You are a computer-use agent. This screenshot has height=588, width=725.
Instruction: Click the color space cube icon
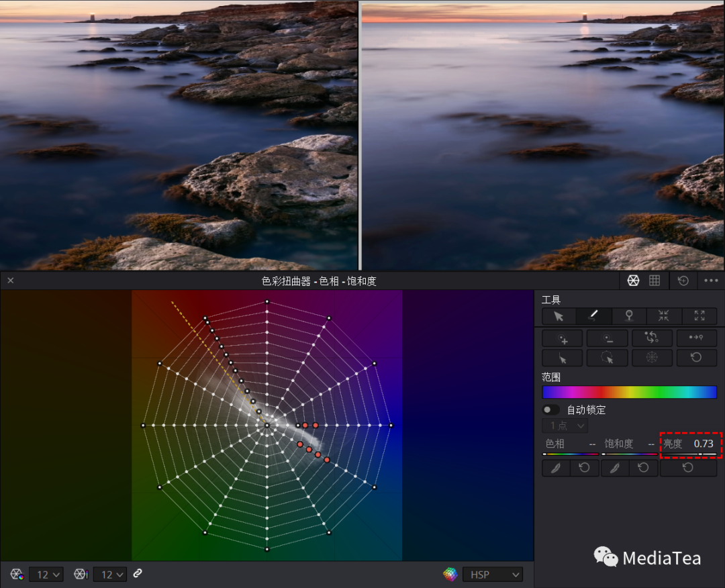[450, 574]
